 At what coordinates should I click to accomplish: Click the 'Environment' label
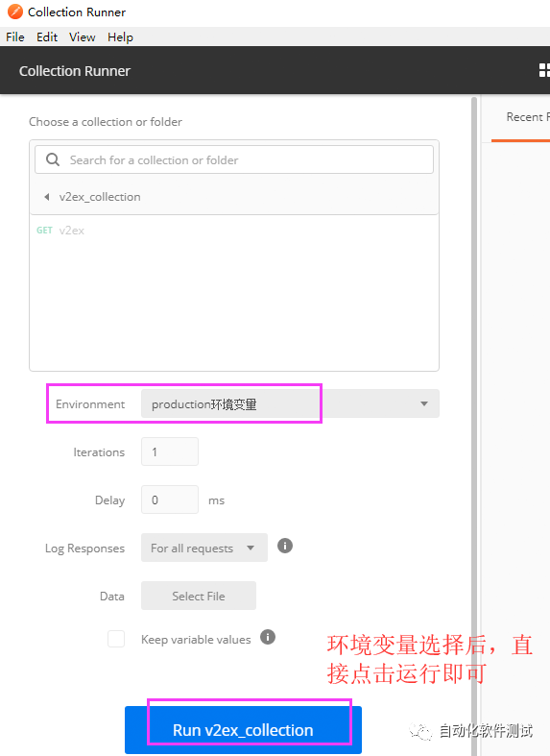tap(90, 404)
